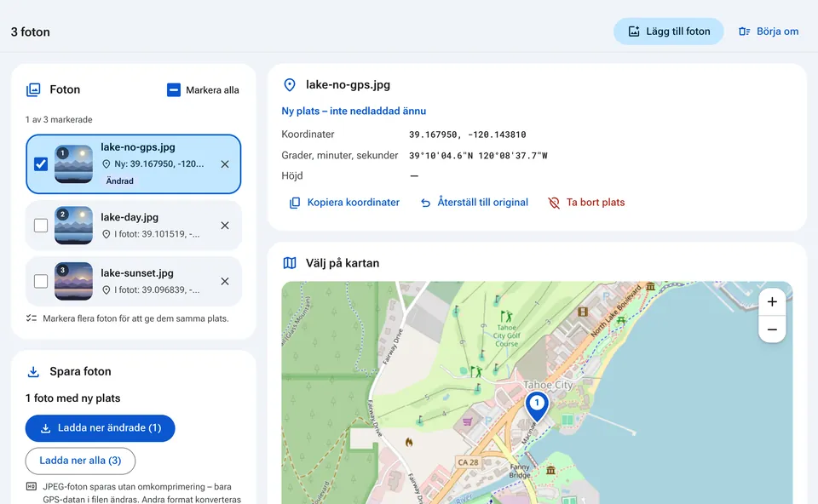This screenshot has height=504, width=818.
Task: Click Ta bort plats
Action: coord(586,203)
